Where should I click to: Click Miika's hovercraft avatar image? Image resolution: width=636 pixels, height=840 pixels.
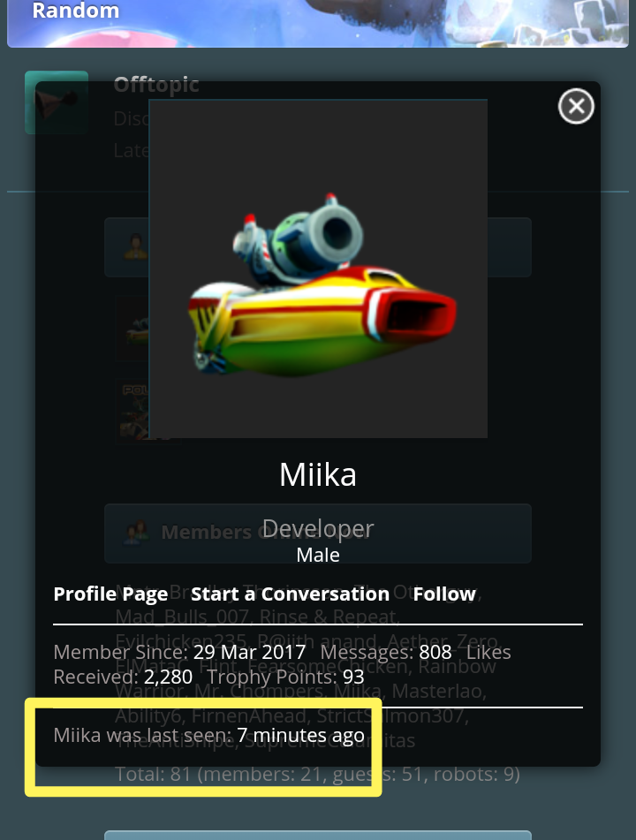(x=318, y=269)
